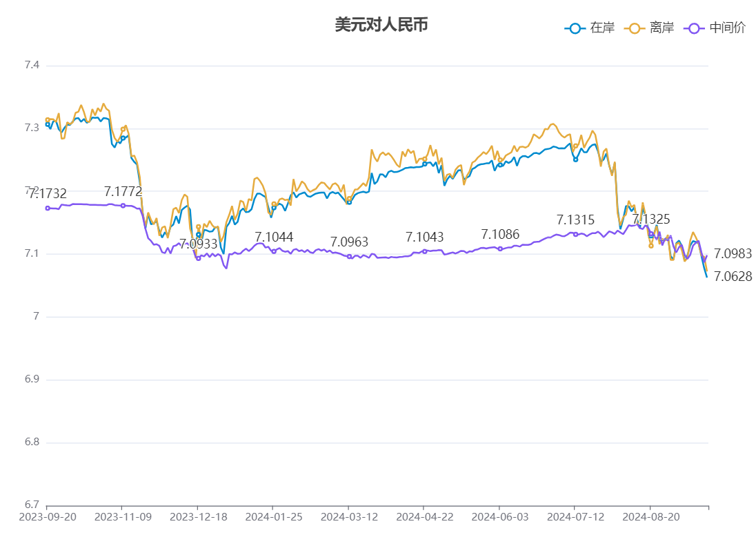Click the blue 在岸 legend marker icon

point(574,28)
